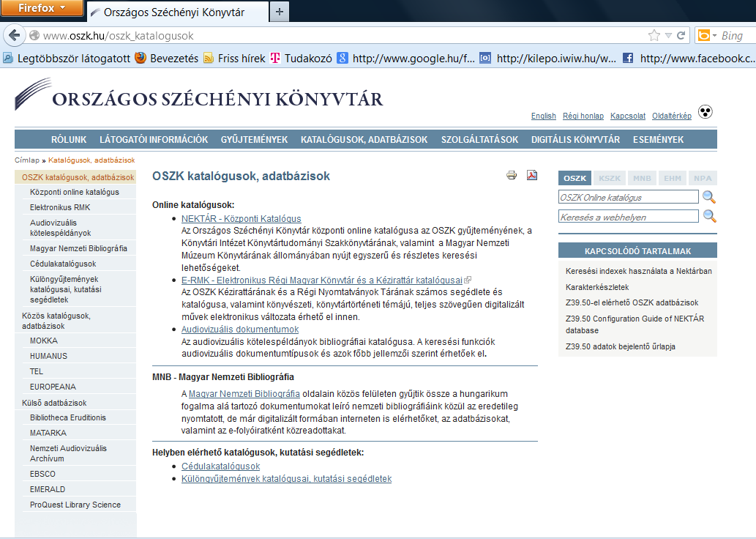
Task: Open the kilepo.iwiw.hu bookmark
Action: pyautogui.click(x=548, y=59)
